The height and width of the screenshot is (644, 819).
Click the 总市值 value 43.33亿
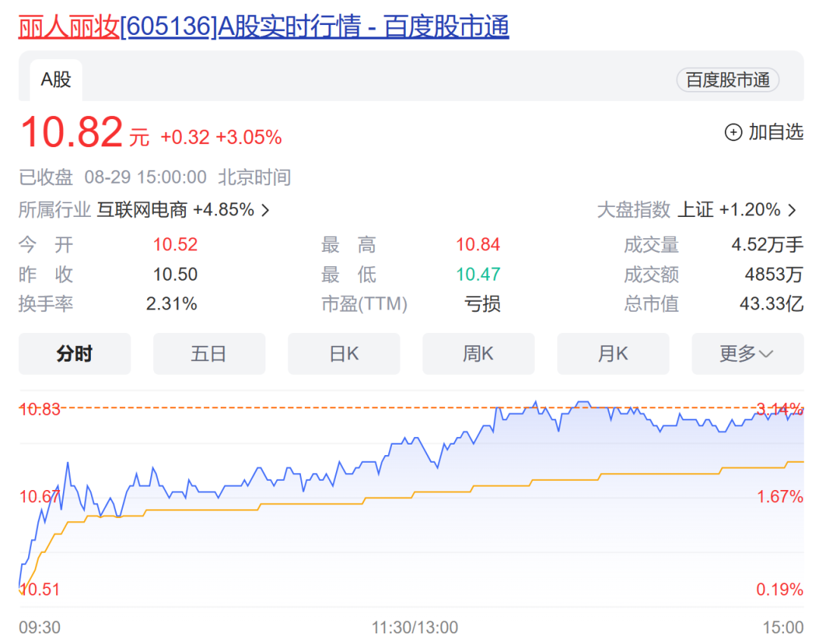(x=771, y=303)
